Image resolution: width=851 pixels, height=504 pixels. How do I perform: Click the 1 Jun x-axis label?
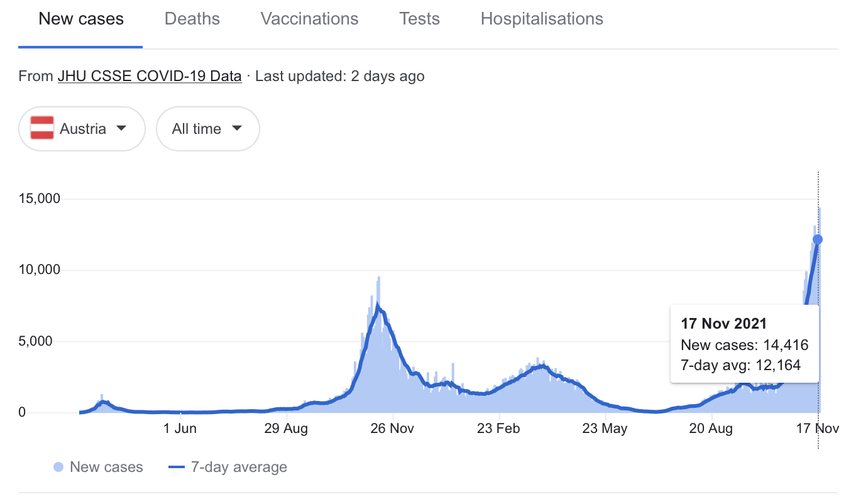(180, 429)
